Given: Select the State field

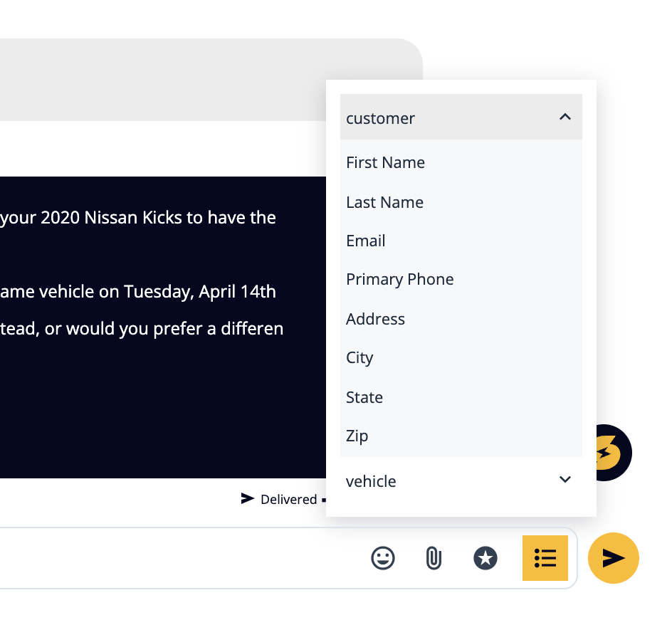Looking at the screenshot, I should pos(461,397).
